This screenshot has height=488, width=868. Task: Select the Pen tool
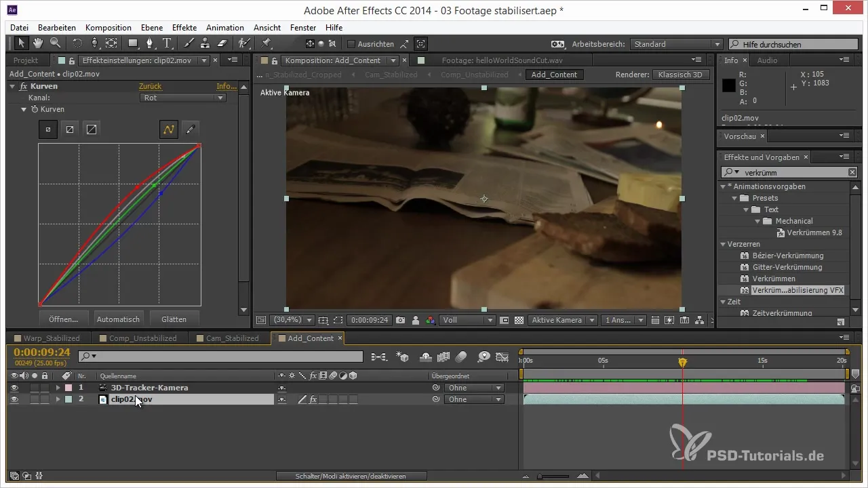(150, 43)
